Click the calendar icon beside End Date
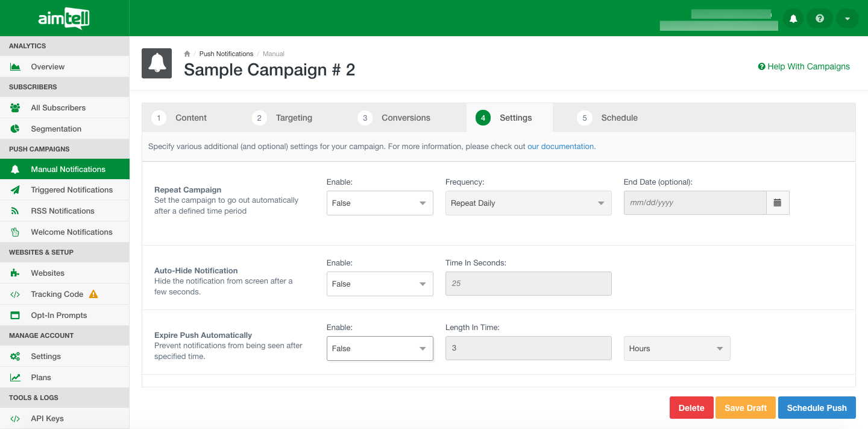 click(778, 203)
